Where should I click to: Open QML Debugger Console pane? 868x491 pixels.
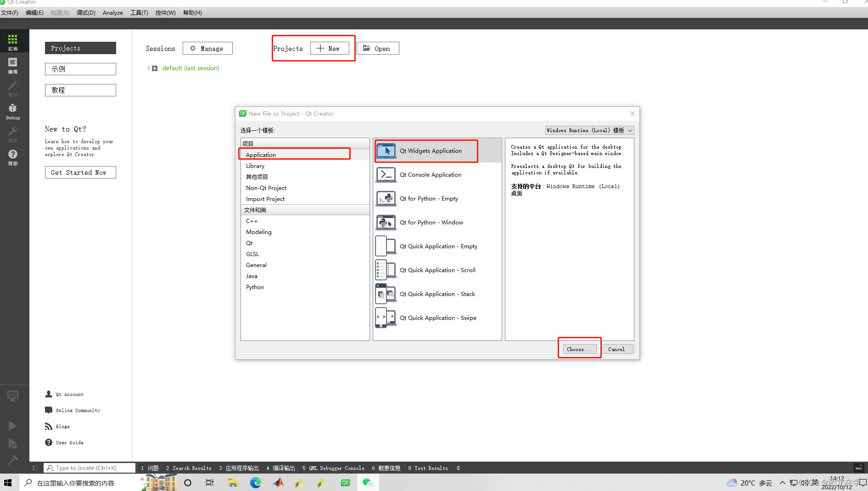click(x=333, y=468)
